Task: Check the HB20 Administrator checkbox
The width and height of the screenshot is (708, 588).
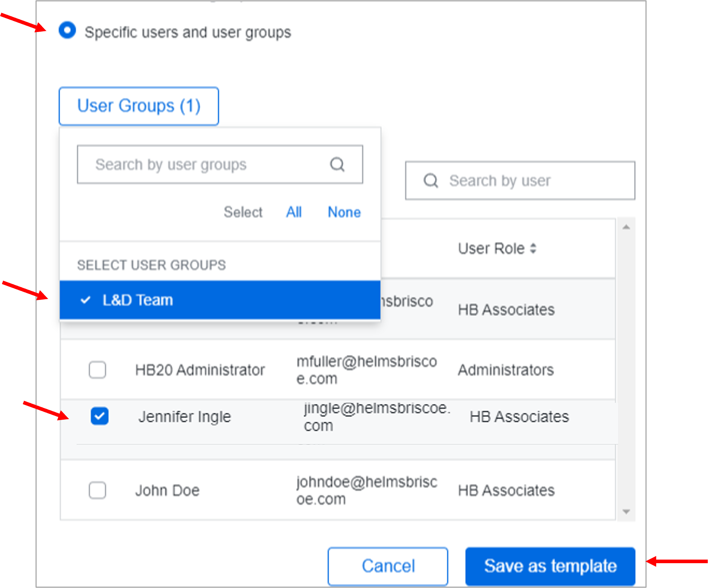Action: [x=97, y=370]
